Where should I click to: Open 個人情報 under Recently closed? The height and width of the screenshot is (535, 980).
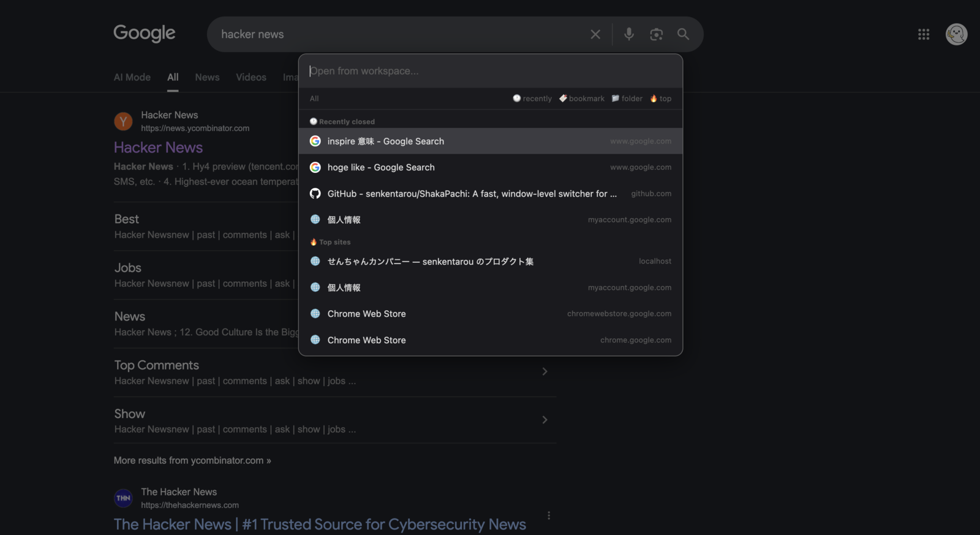coord(491,219)
